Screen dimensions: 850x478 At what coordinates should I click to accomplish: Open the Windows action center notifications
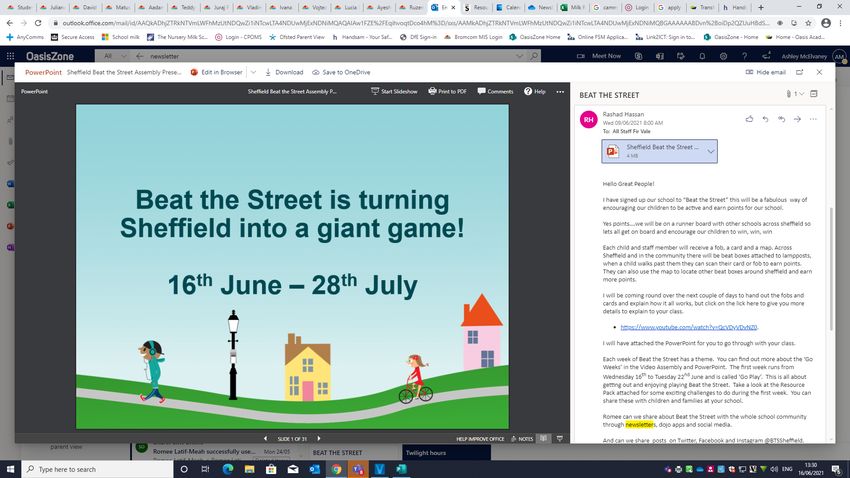[837, 469]
